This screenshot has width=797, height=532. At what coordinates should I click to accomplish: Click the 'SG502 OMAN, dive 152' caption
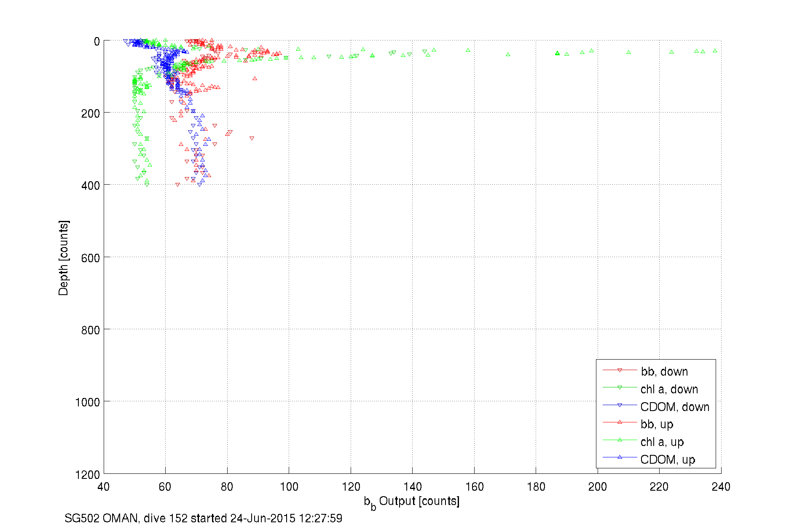click(x=203, y=518)
